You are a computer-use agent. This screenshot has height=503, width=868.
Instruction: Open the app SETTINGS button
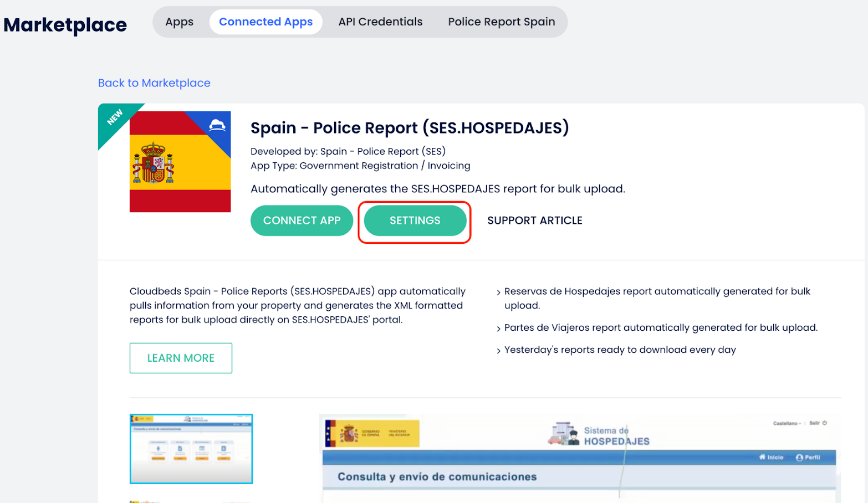pos(415,220)
